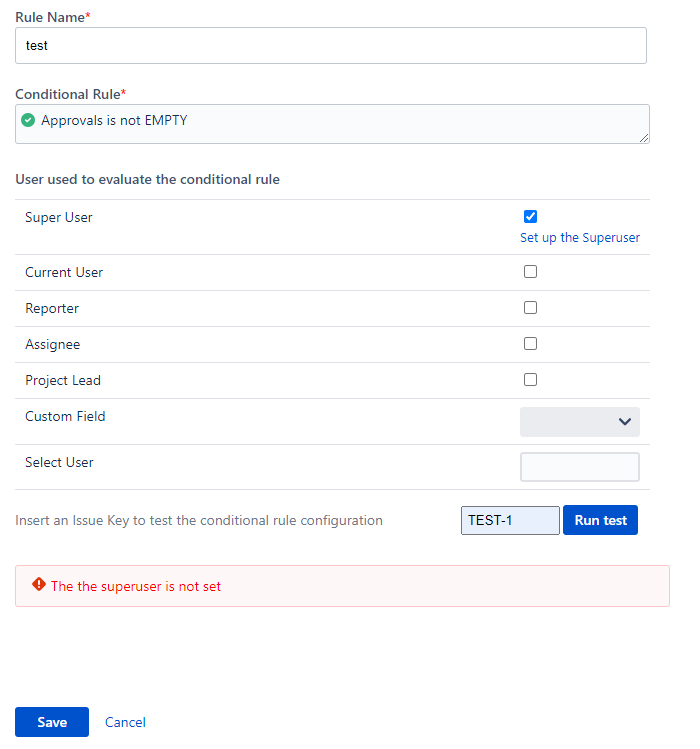Click the superuser is not set error text
The width and height of the screenshot is (700, 749).
tap(136, 586)
